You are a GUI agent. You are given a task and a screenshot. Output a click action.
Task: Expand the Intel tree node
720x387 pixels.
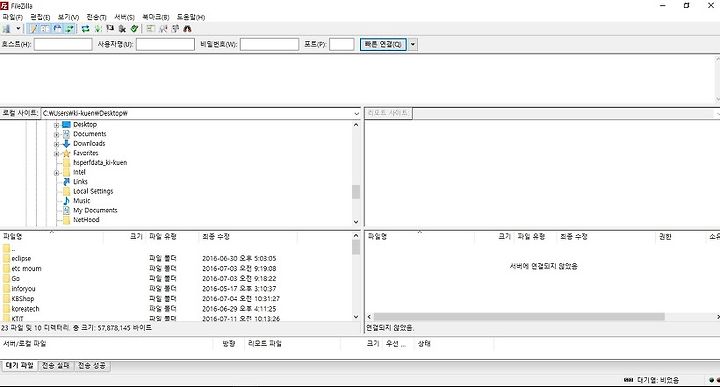56,173
